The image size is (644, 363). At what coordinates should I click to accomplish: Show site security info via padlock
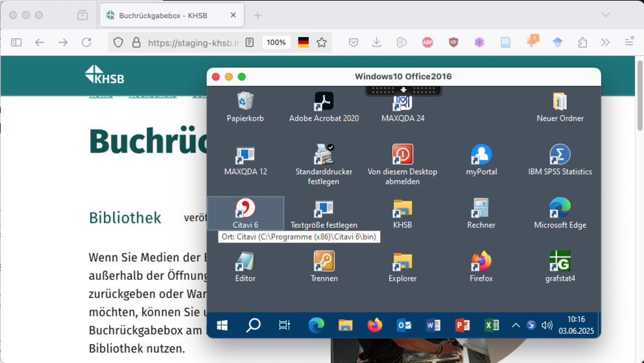[136, 42]
